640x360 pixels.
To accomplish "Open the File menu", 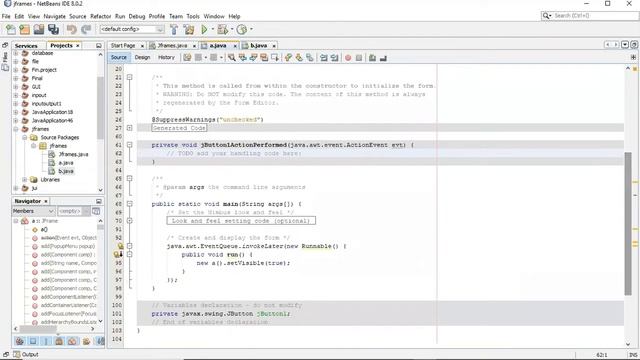I will point(6,16).
